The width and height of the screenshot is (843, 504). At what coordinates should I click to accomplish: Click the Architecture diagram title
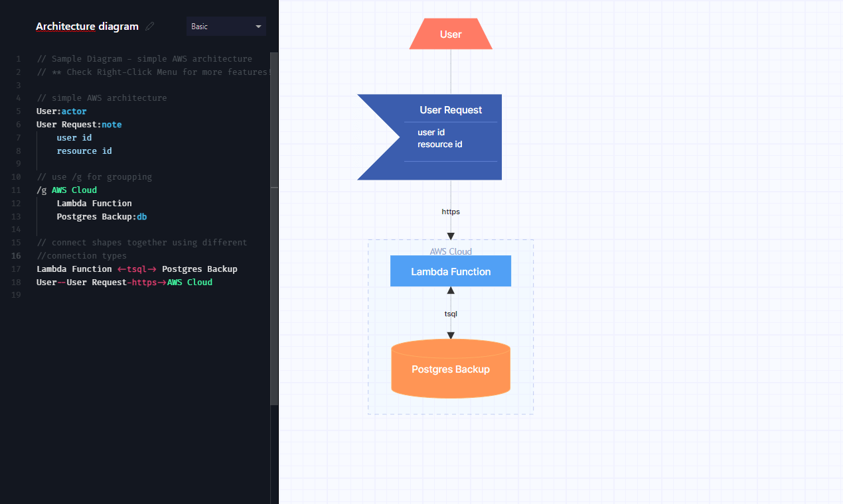click(87, 27)
